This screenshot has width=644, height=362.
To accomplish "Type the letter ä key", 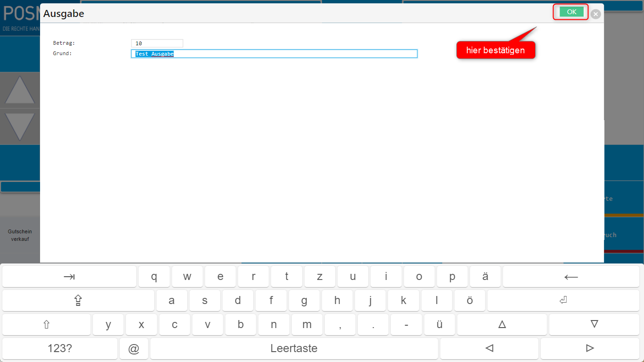I will (485, 277).
